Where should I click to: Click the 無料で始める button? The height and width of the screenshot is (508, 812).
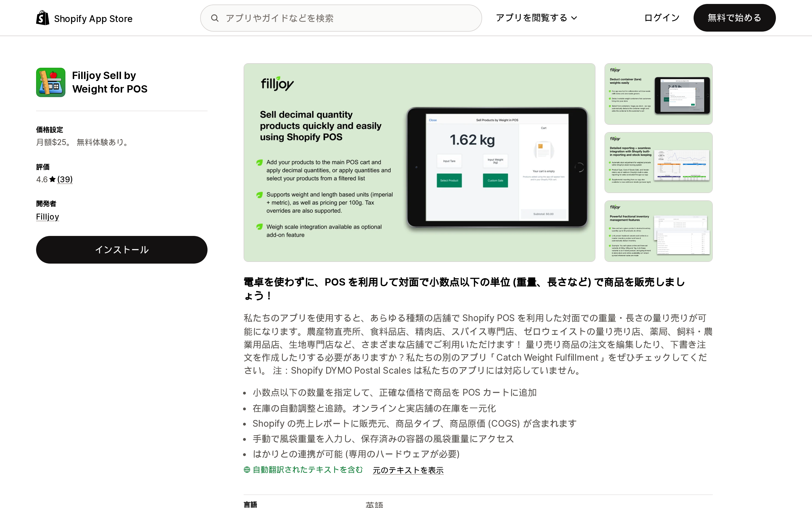pos(734,18)
